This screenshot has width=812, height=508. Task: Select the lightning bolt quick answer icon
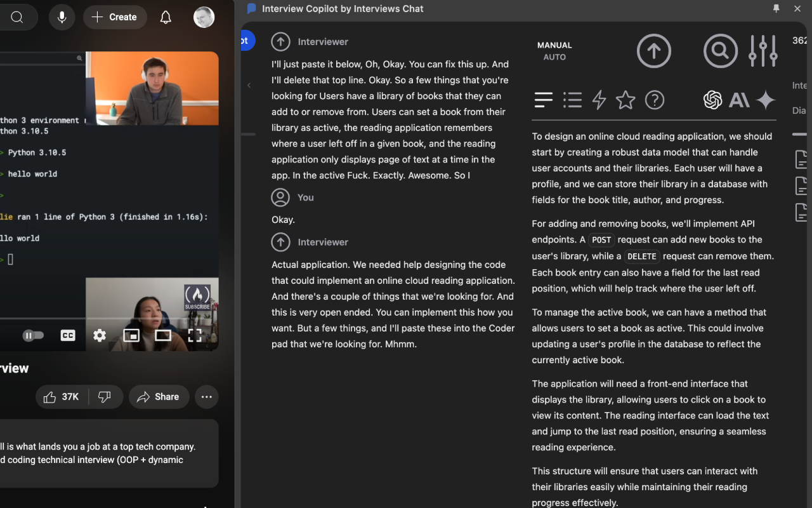[x=599, y=100]
